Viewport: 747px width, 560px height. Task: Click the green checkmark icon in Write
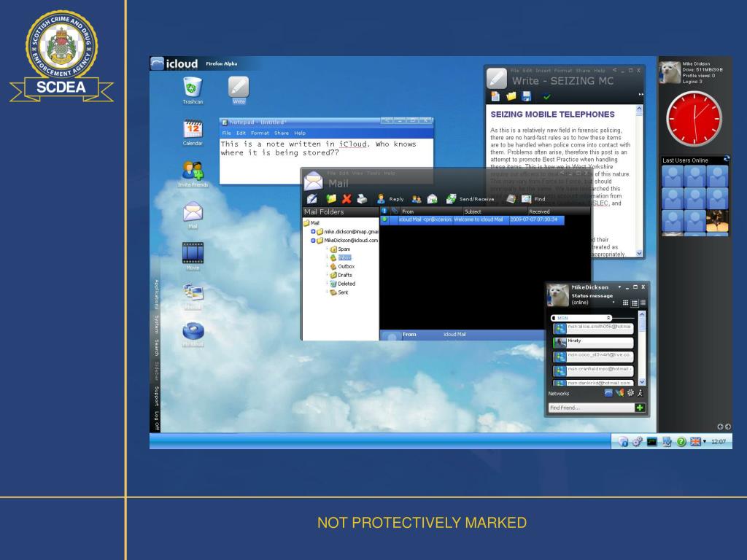[x=546, y=97]
